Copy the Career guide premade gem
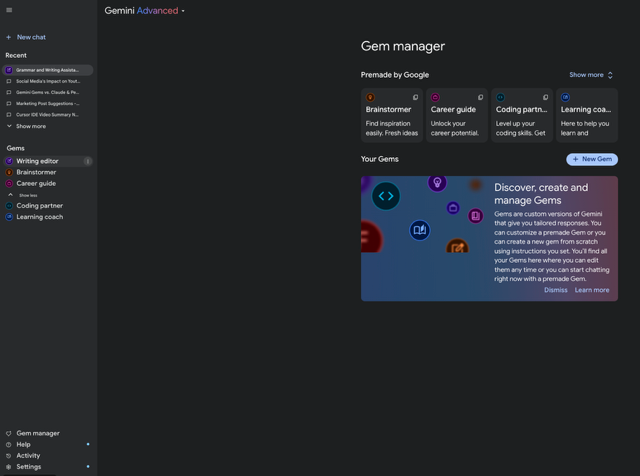The height and width of the screenshot is (476, 640). pyautogui.click(x=480, y=97)
